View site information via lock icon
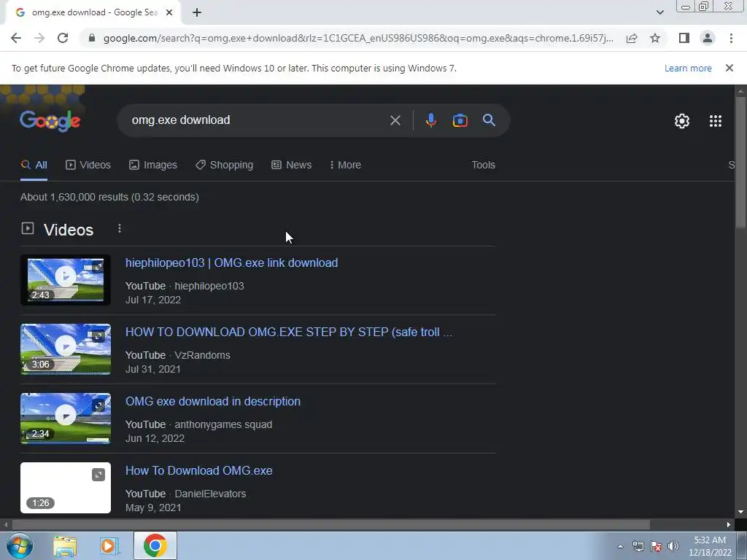Viewport: 747px width, 560px height. pyautogui.click(x=92, y=38)
